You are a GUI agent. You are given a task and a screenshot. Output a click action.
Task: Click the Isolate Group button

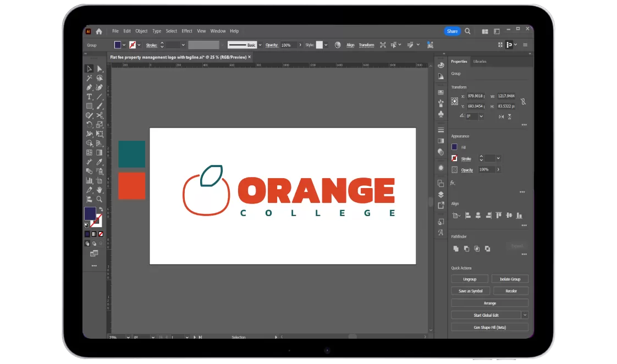tap(510, 279)
